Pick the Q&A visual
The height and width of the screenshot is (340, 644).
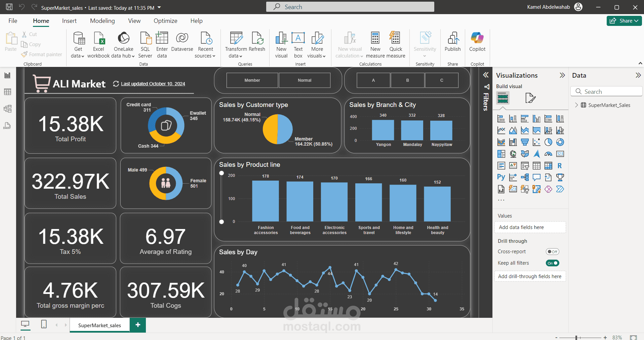(x=536, y=177)
